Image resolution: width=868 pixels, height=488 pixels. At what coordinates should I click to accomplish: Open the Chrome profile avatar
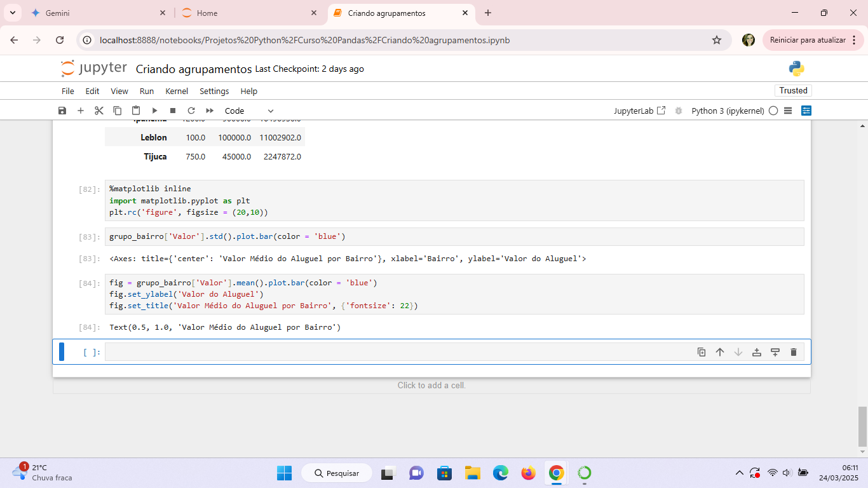pyautogui.click(x=749, y=40)
